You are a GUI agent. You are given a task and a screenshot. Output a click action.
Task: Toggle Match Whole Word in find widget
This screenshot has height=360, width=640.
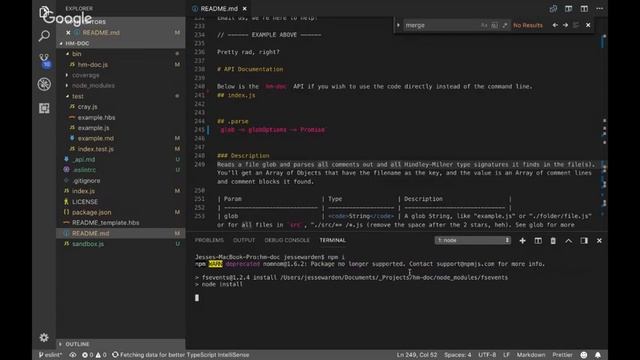pyautogui.click(x=494, y=25)
